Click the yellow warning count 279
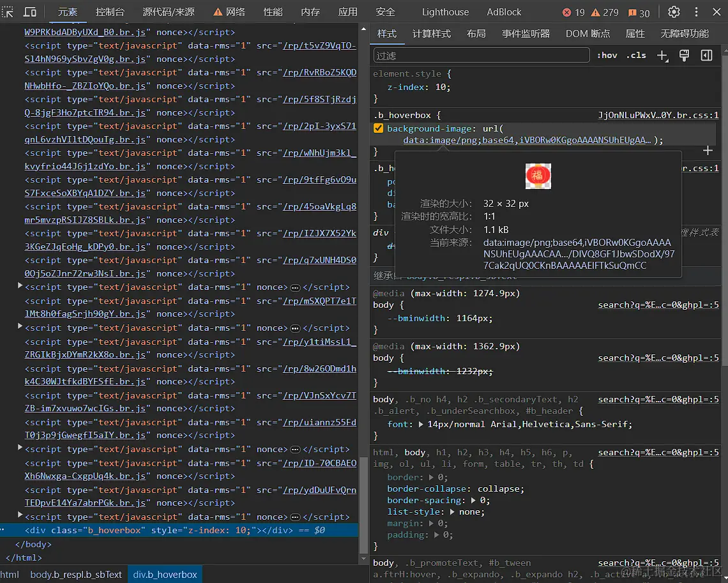This screenshot has width=728, height=583. click(x=605, y=13)
